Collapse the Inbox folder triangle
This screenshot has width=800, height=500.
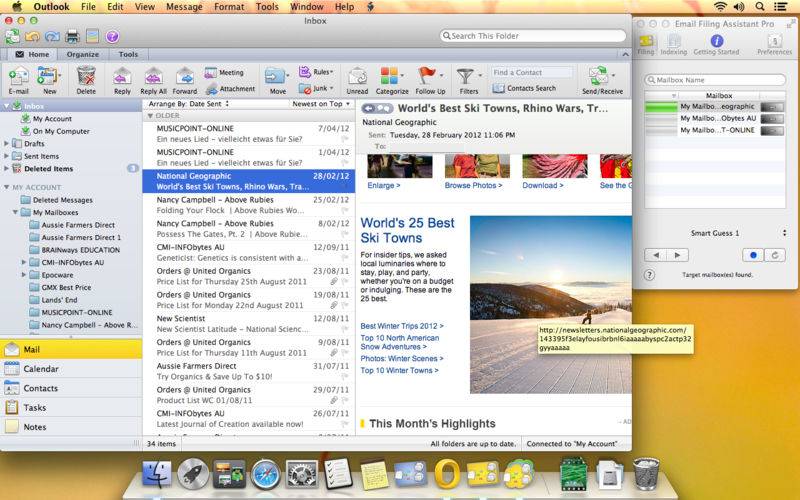[7, 106]
